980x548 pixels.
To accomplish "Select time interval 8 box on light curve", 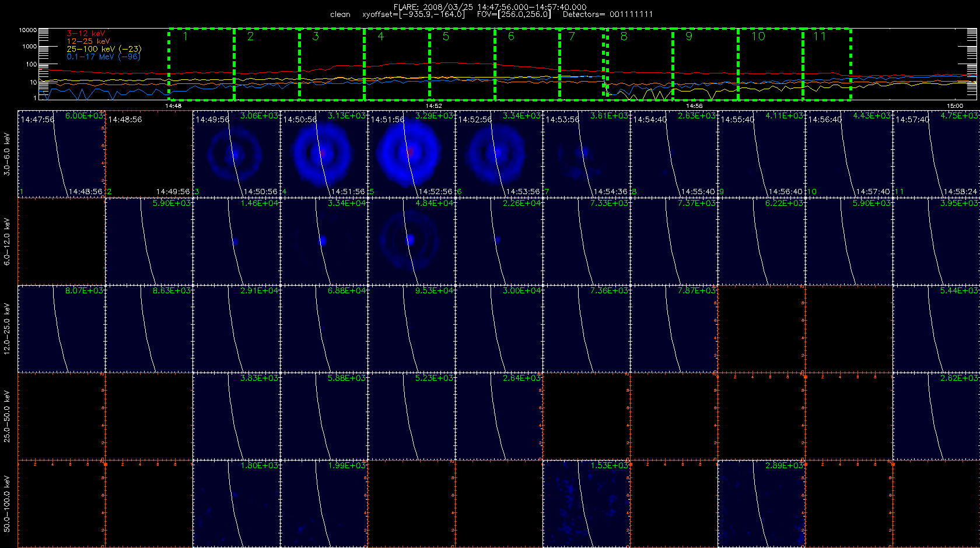I will click(x=640, y=64).
